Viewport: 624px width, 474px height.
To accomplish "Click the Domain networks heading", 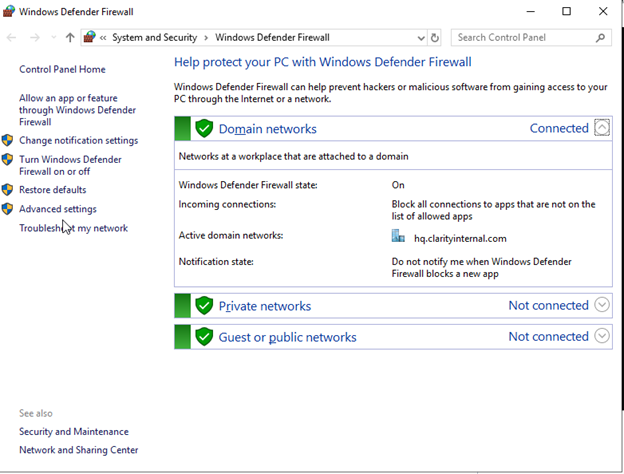I will point(268,129).
